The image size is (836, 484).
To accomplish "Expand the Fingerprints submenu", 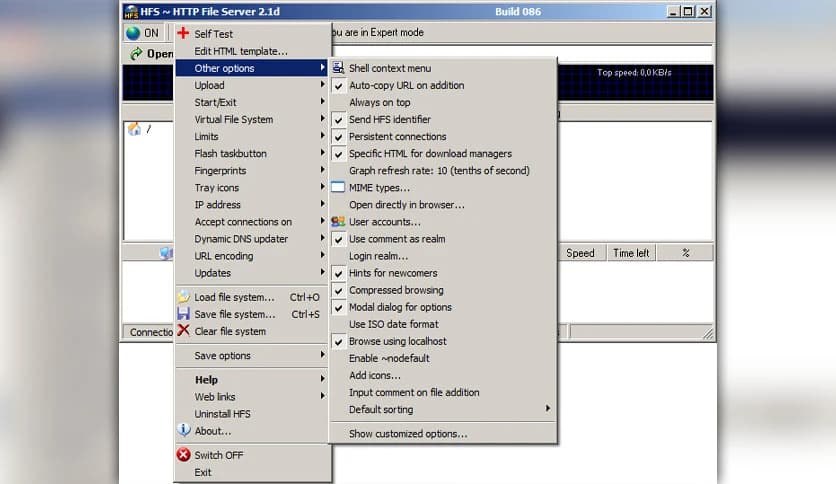I will [x=252, y=171].
